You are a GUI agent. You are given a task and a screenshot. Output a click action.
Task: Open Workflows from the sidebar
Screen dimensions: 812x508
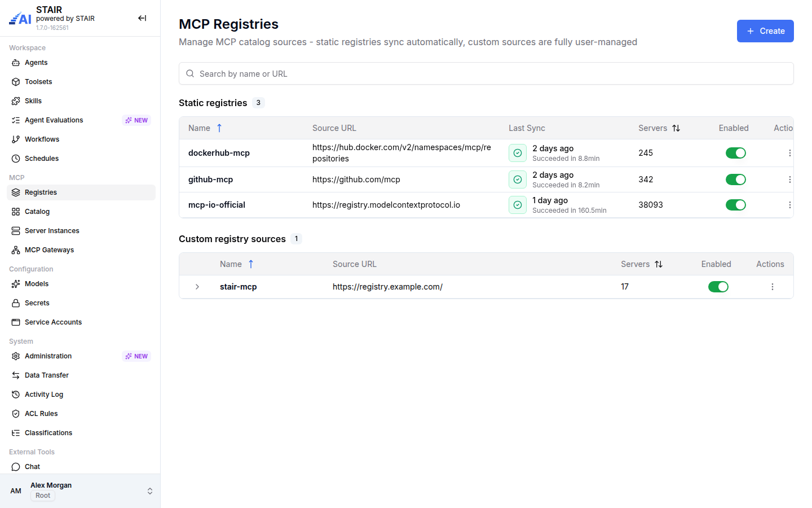(81, 139)
